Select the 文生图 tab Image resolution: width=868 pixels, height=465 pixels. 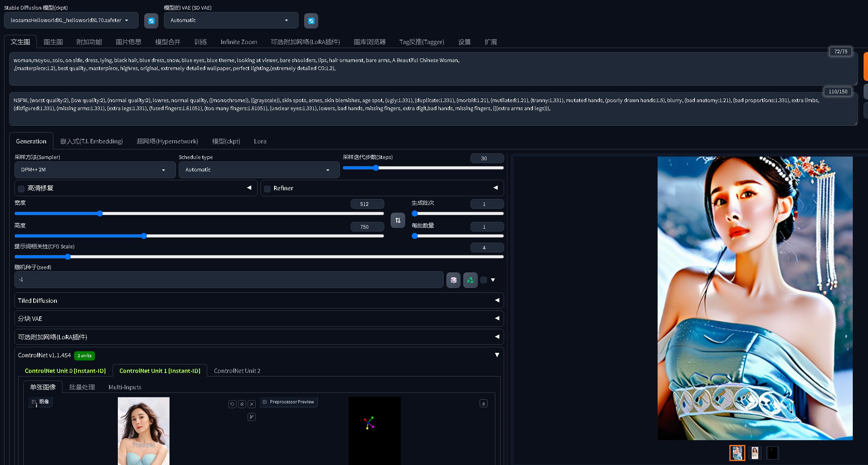pyautogui.click(x=20, y=42)
